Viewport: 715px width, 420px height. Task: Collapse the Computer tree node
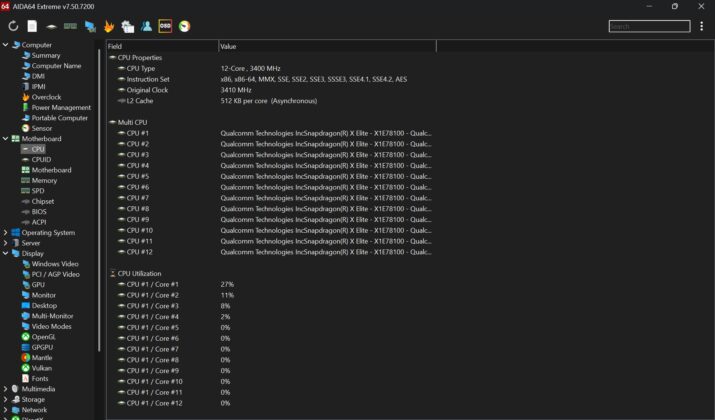tap(5, 45)
